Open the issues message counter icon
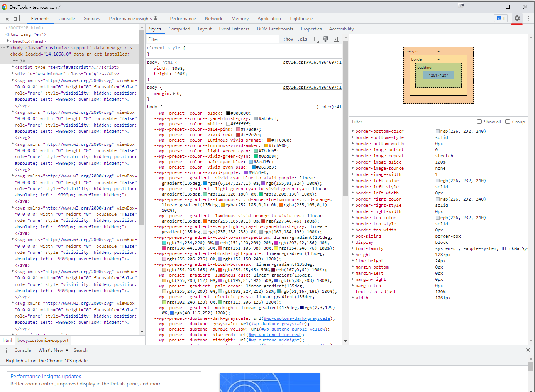This screenshot has width=535, height=392. [501, 18]
